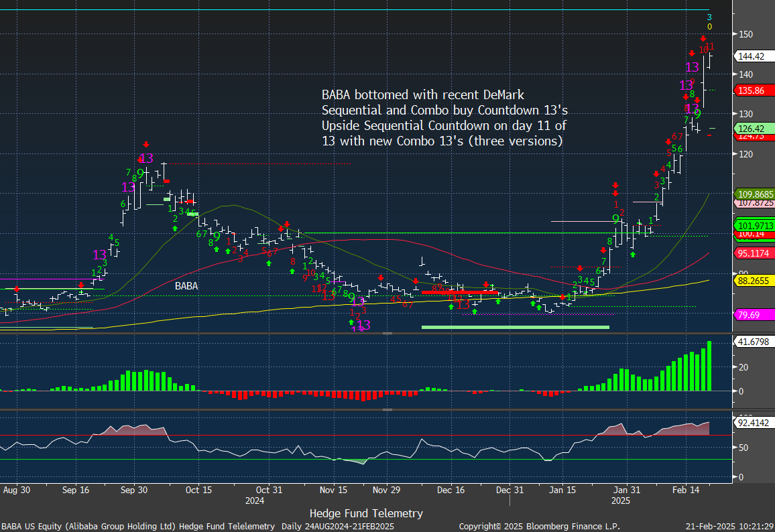Select the long light-green bar below the December prices

(515, 327)
